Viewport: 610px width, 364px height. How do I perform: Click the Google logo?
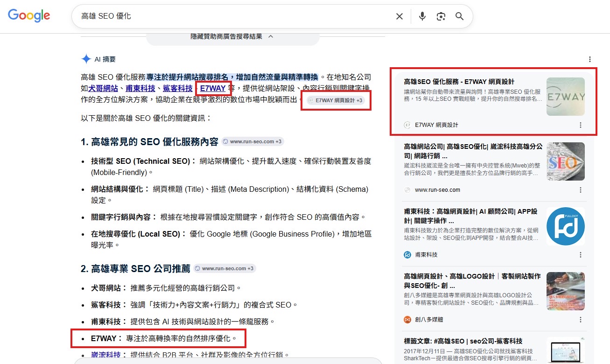click(x=29, y=16)
